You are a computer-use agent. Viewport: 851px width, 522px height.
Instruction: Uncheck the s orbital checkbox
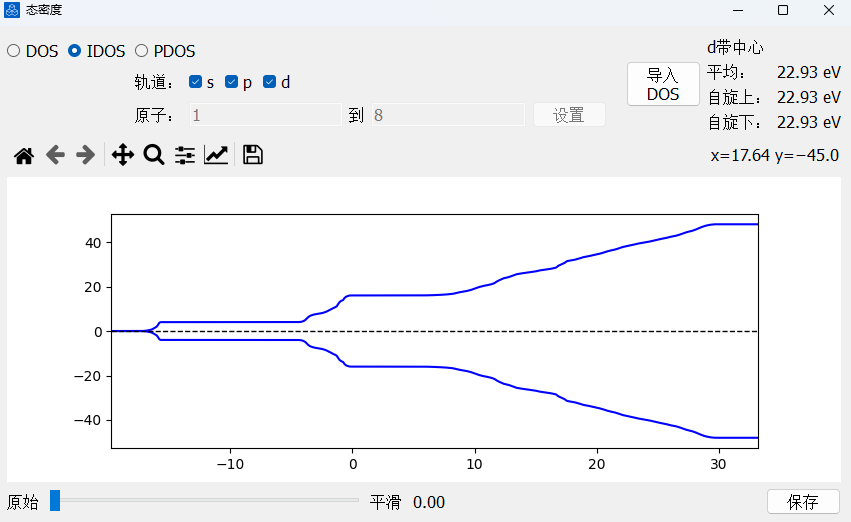196,82
